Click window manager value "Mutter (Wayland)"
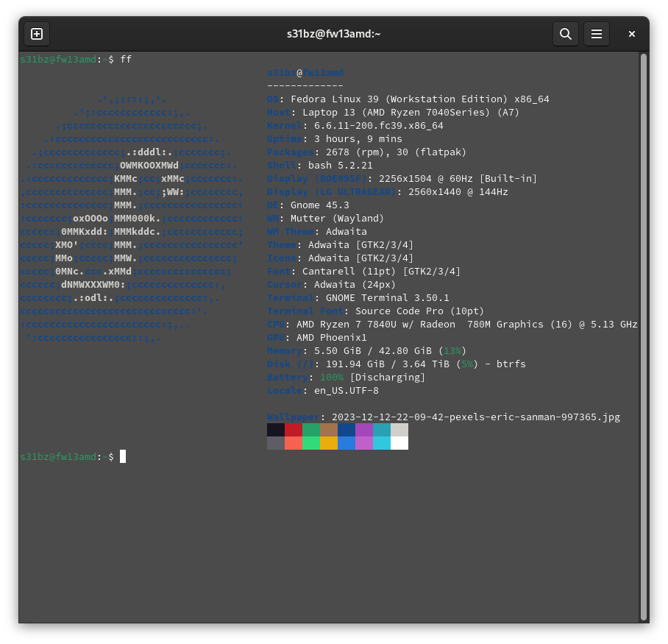 click(338, 218)
